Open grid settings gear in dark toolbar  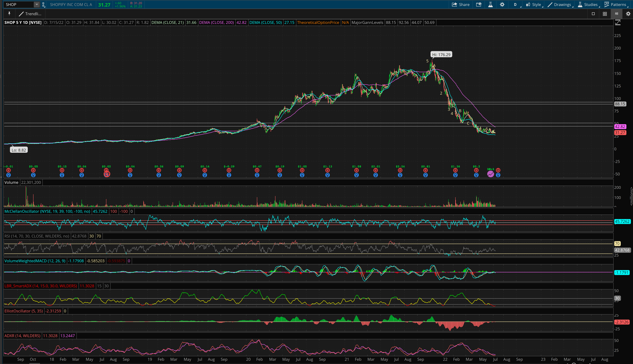pyautogui.click(x=628, y=14)
